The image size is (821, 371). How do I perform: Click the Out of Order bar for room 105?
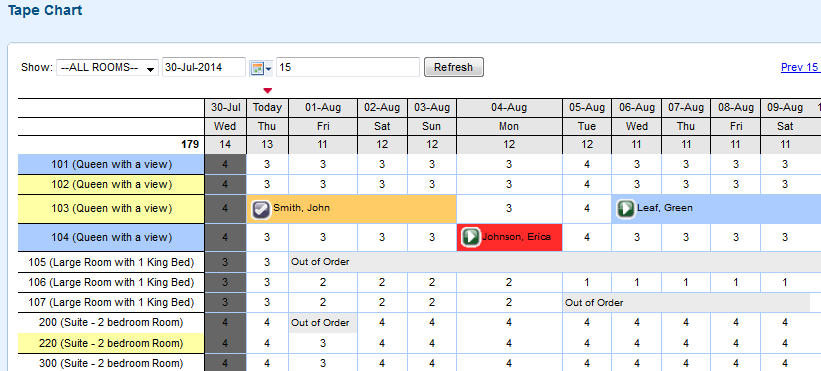(x=555, y=262)
